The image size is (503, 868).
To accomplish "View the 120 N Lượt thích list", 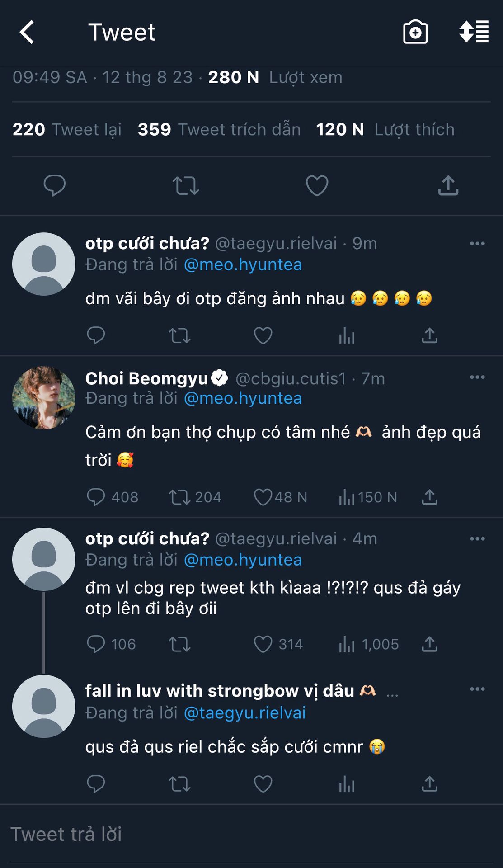I will coord(385,130).
